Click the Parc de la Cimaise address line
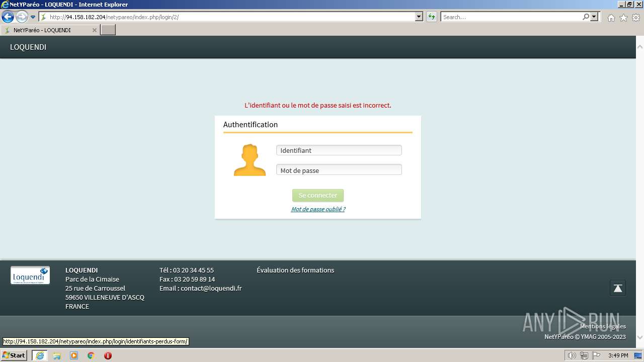This screenshot has width=644, height=362. click(92, 279)
